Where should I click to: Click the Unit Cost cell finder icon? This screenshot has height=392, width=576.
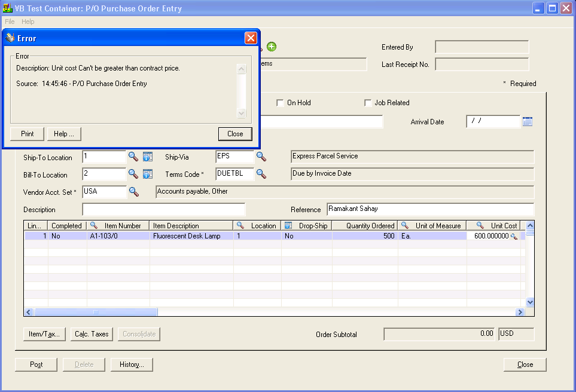click(x=513, y=237)
